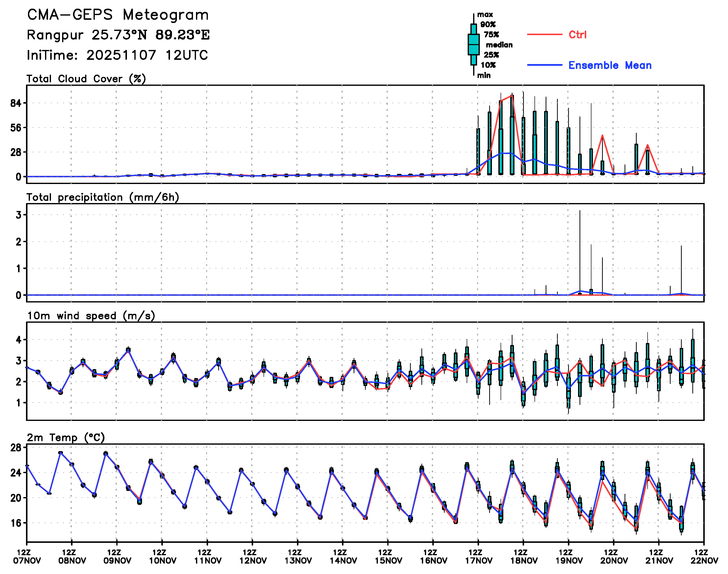Screen dimensions: 728x574
Task: Click the 84 tick on cloud cover axis
Action: pyautogui.click(x=16, y=103)
